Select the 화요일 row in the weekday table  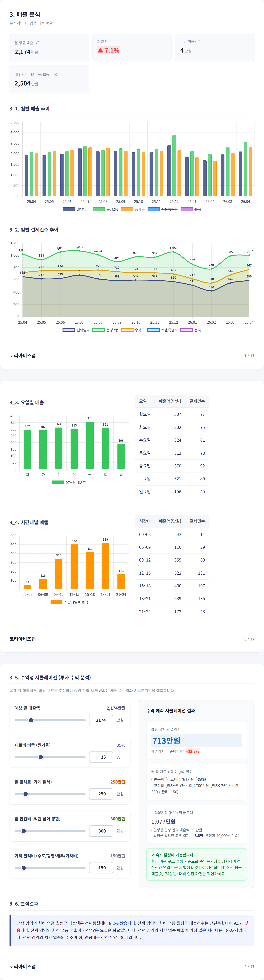(x=172, y=427)
